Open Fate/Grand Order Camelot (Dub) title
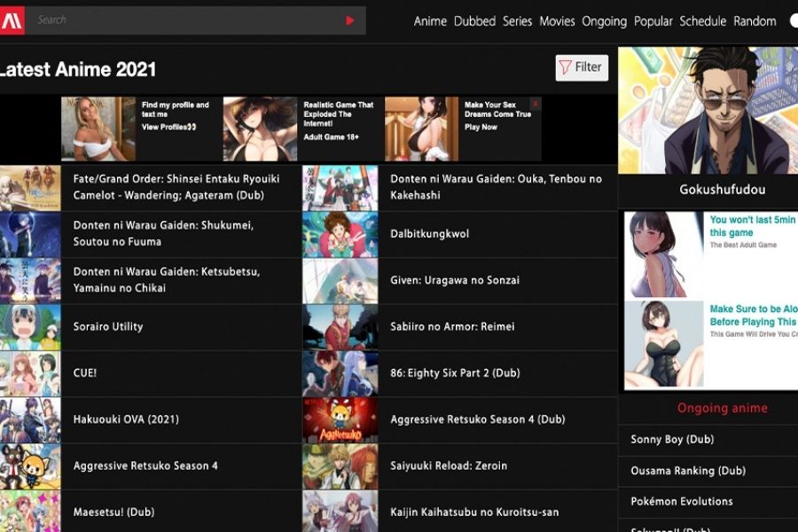 pos(176,187)
